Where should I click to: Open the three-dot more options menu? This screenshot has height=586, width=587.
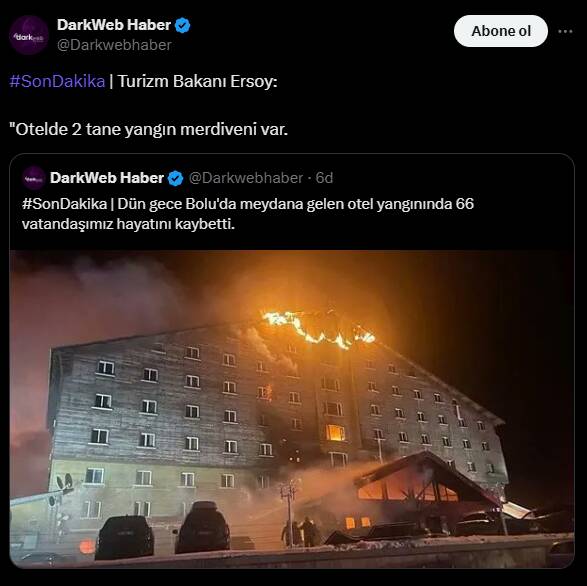click(565, 31)
